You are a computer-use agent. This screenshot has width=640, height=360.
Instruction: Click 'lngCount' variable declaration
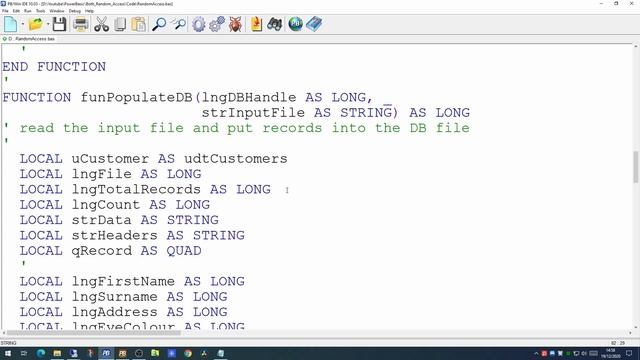(106, 204)
